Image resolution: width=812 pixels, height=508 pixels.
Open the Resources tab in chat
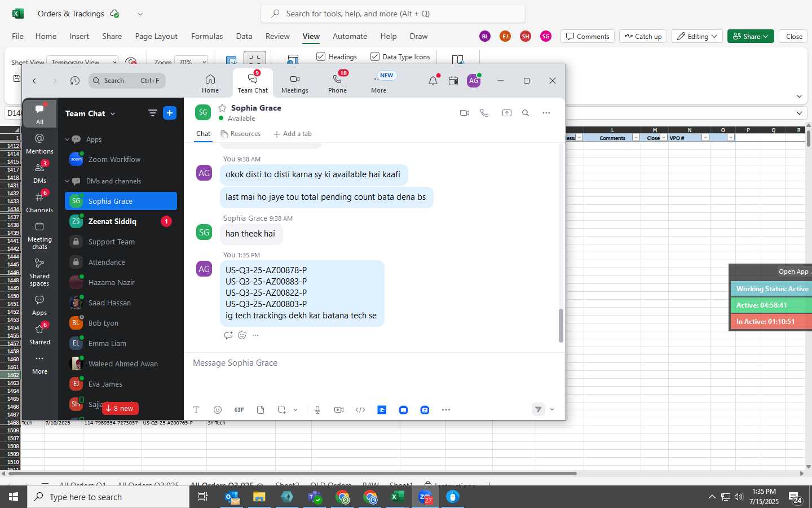(x=241, y=134)
